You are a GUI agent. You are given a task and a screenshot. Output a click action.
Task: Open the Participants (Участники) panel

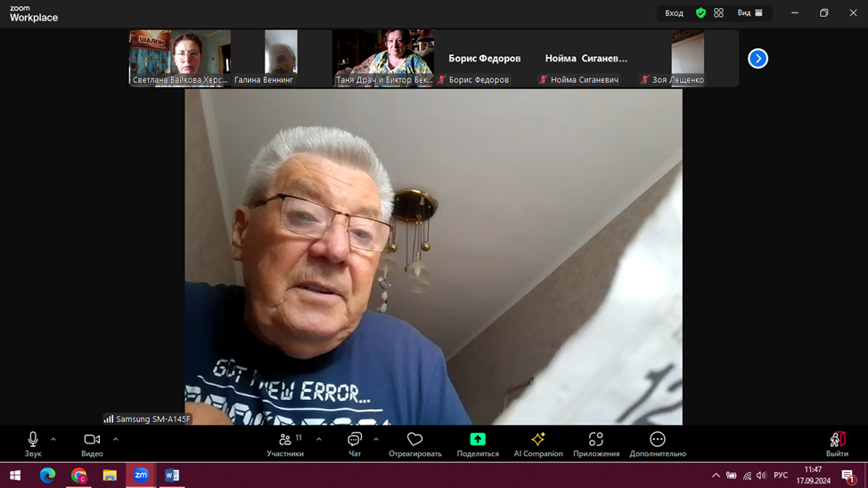[285, 443]
